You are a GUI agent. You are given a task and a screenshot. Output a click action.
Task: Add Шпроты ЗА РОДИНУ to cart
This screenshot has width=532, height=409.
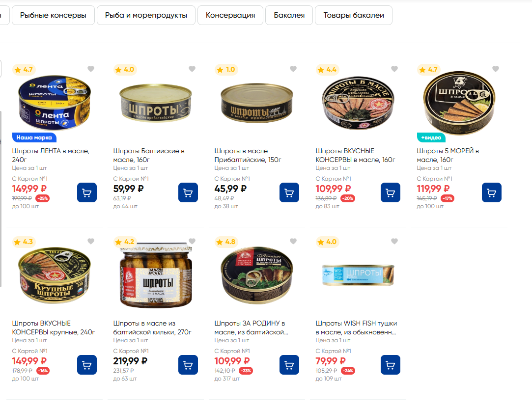click(289, 365)
